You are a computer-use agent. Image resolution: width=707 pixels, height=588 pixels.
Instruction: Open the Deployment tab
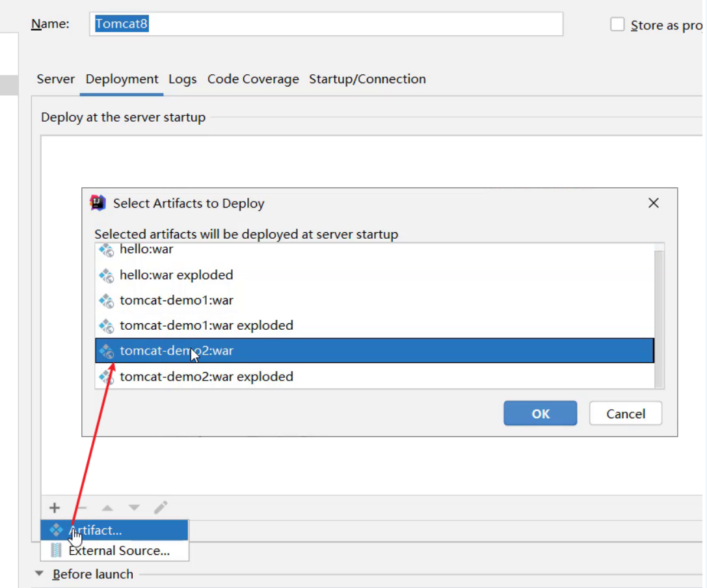tap(122, 79)
